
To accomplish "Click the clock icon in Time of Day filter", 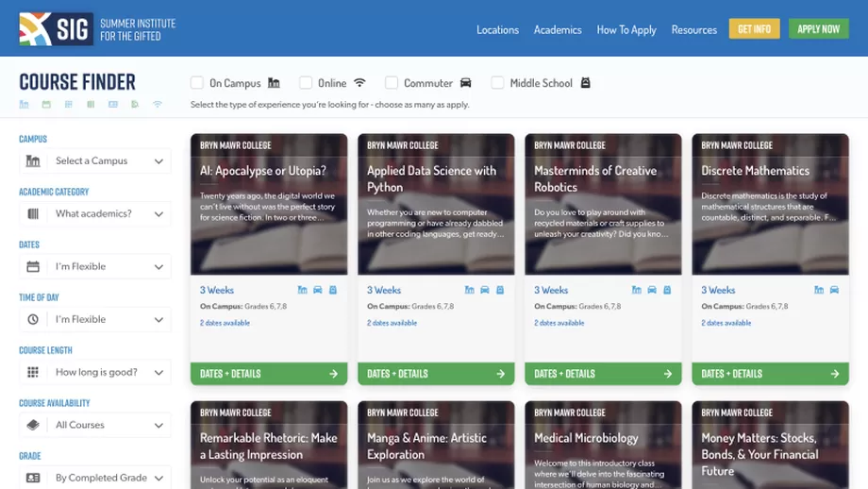I will coord(33,320).
